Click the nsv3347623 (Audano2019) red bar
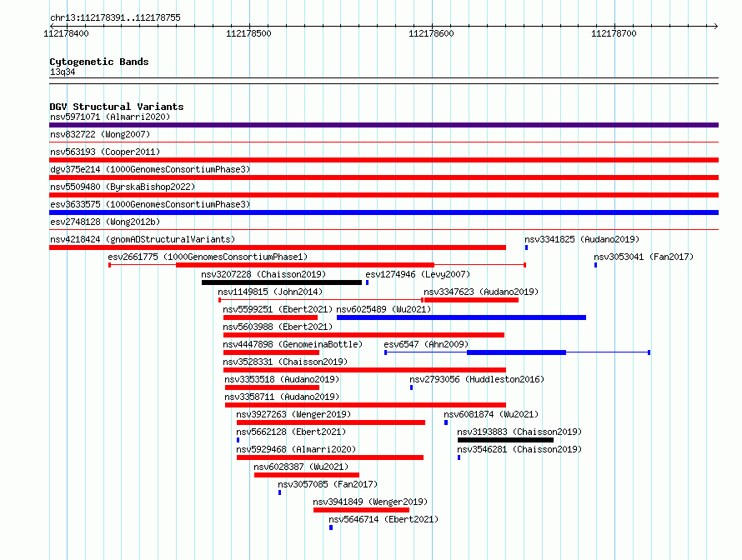Screen dimensions: 742x560 click(471, 300)
